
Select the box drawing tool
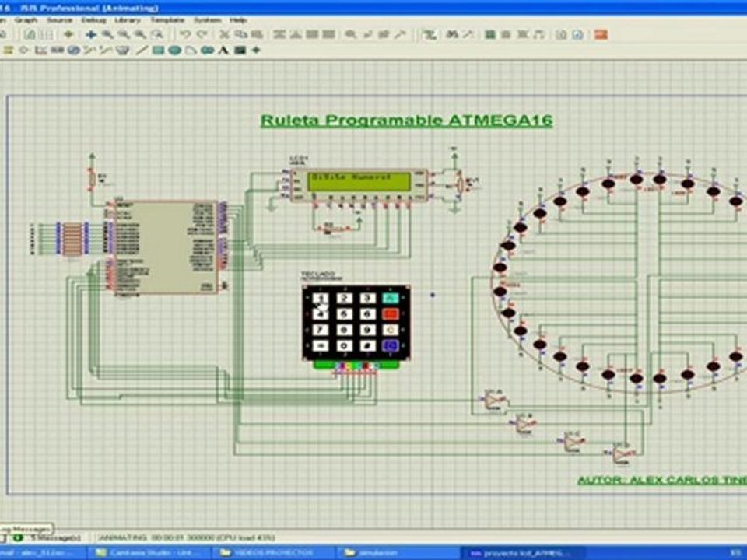(158, 50)
